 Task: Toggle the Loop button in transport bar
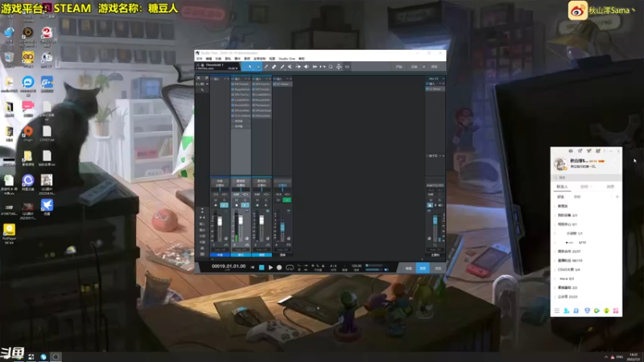pos(290,268)
